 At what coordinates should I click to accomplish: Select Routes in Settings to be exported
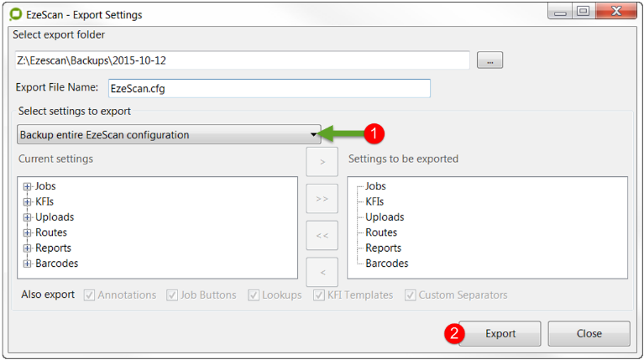(381, 232)
